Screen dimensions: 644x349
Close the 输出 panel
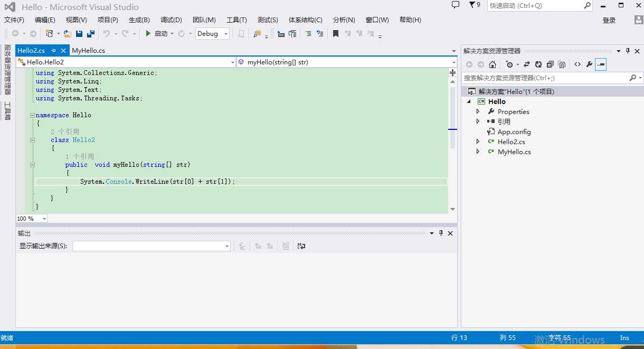(451, 233)
